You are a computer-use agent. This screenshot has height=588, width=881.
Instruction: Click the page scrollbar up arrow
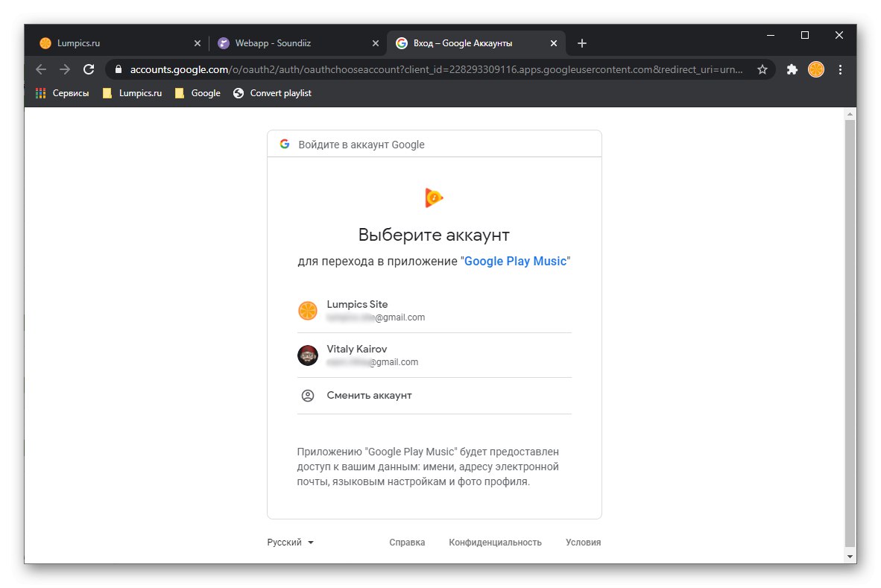tap(850, 114)
